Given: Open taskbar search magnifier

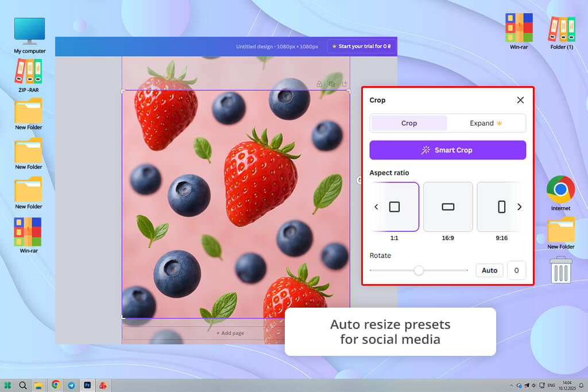Looking at the screenshot, I should 23,385.
